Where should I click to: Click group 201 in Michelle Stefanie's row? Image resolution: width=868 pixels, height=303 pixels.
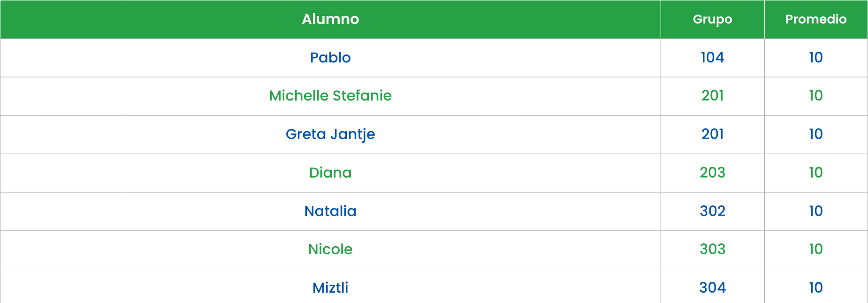[x=712, y=96]
